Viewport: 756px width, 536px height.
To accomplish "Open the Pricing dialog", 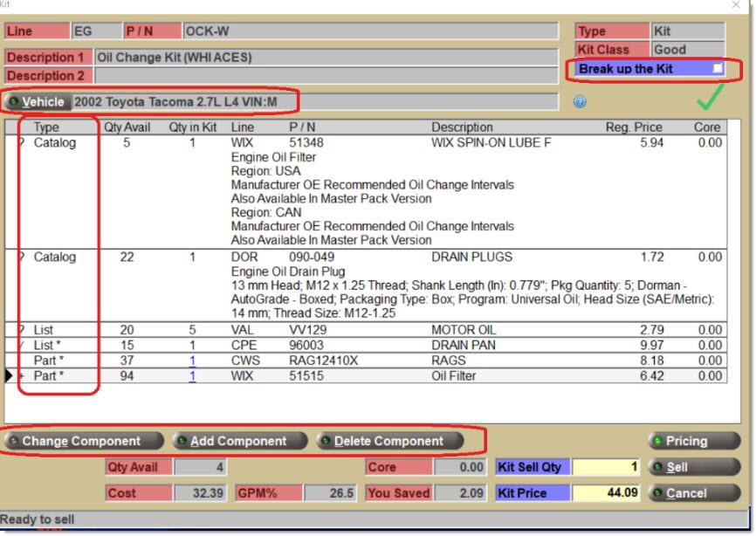I will click(x=693, y=441).
